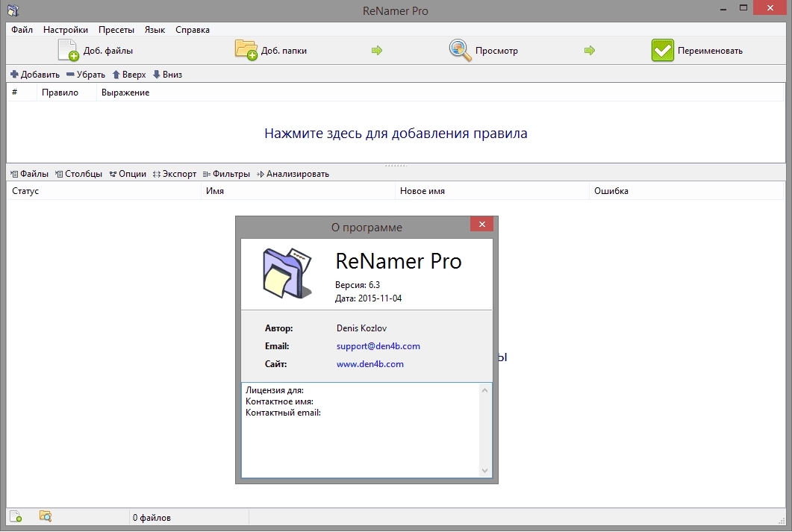
Task: Open the Файлы dropdown menu
Action: click(x=29, y=174)
